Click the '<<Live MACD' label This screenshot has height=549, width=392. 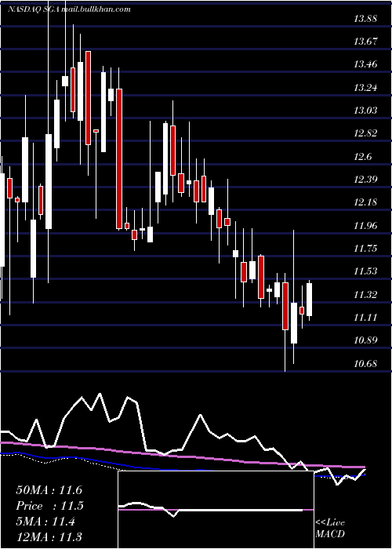coord(330,529)
